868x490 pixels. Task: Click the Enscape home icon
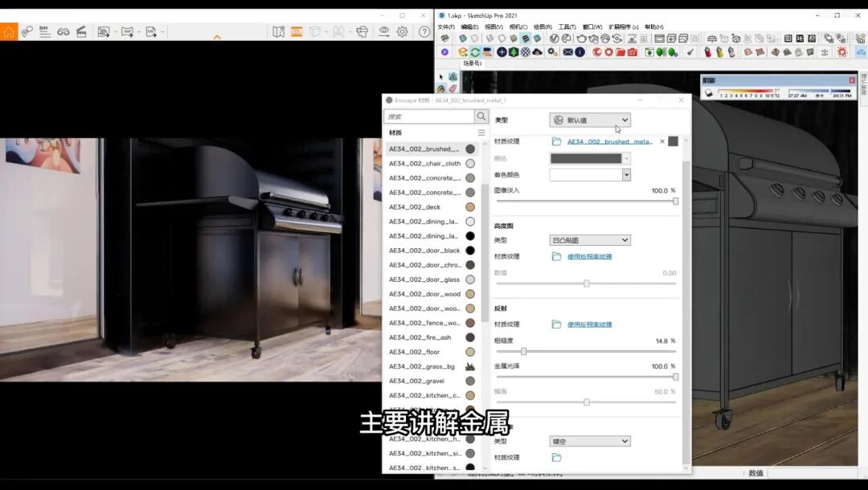click(9, 31)
